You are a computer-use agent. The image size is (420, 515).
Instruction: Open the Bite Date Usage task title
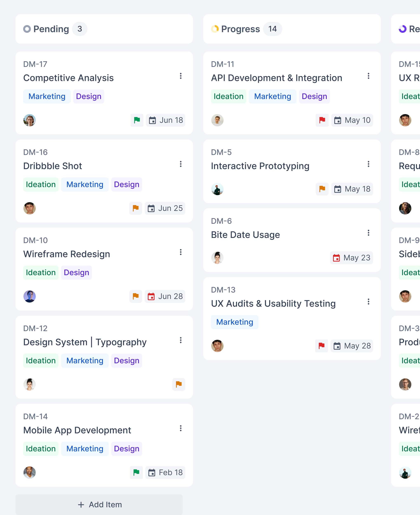[245, 235]
